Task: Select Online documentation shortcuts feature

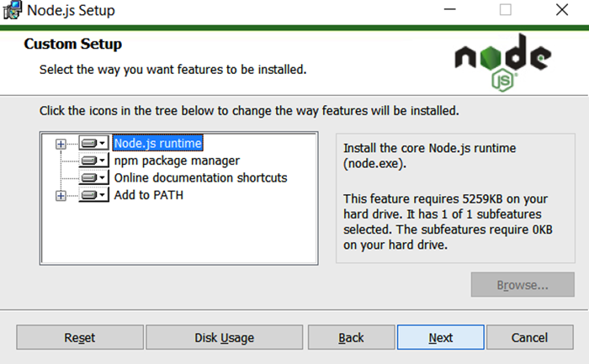Action: (200, 178)
